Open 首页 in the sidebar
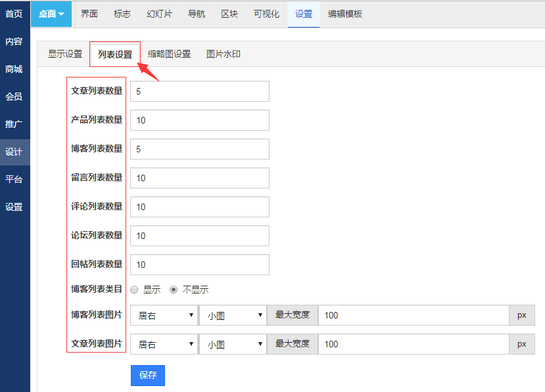Image resolution: width=545 pixels, height=392 pixels. point(14,14)
